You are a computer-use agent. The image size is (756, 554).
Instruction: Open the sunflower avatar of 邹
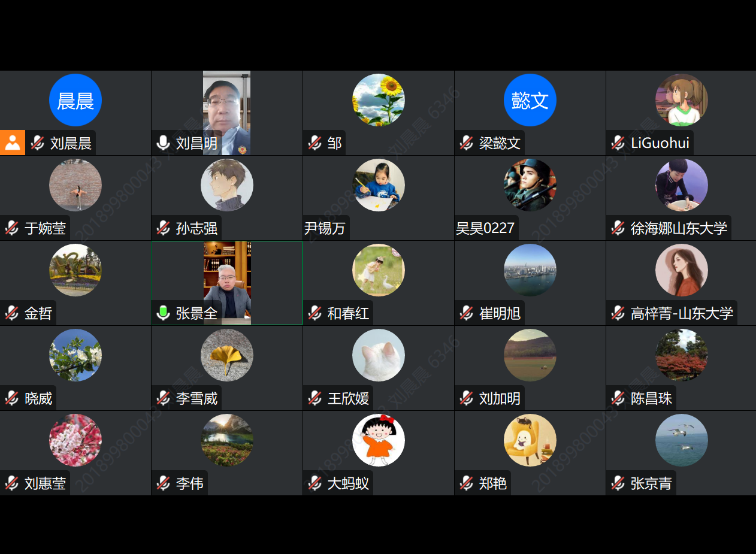(x=379, y=100)
